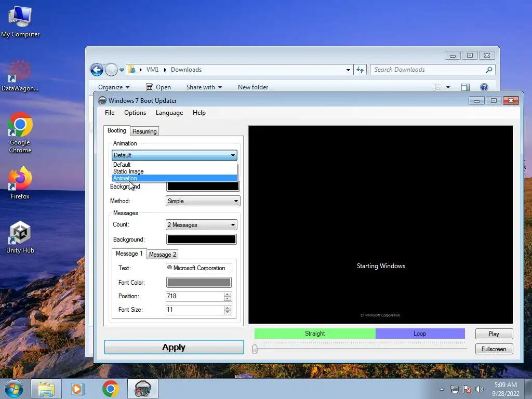Click the green Straight segment
532x399 pixels.
tap(315, 334)
